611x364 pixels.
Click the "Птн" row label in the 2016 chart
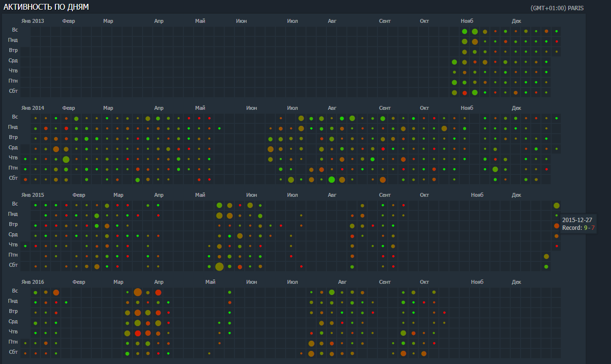pos(14,342)
